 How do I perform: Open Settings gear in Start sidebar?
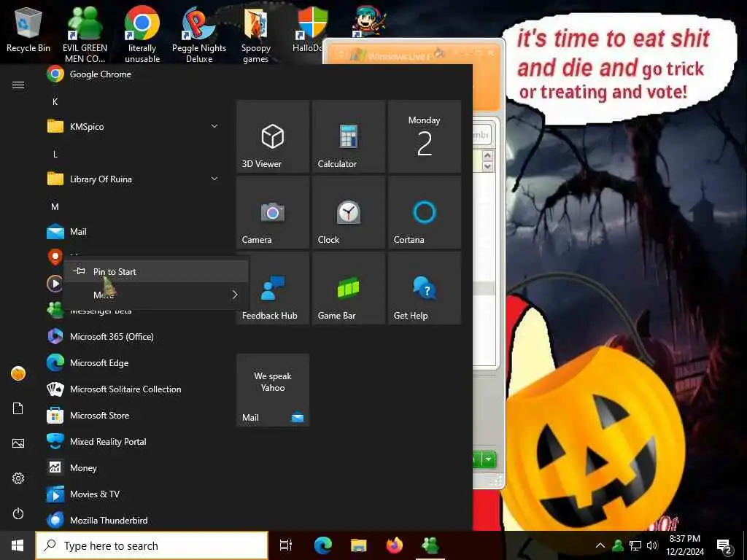tap(18, 478)
